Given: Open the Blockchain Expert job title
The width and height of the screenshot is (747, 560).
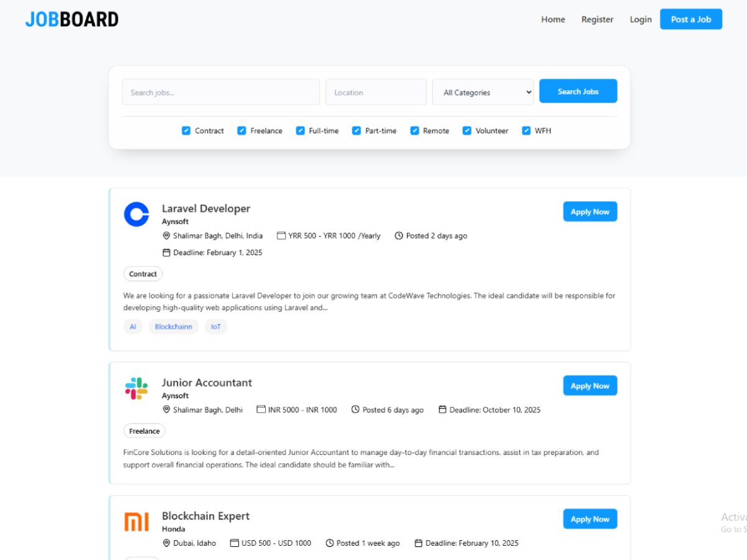Looking at the screenshot, I should (x=206, y=516).
